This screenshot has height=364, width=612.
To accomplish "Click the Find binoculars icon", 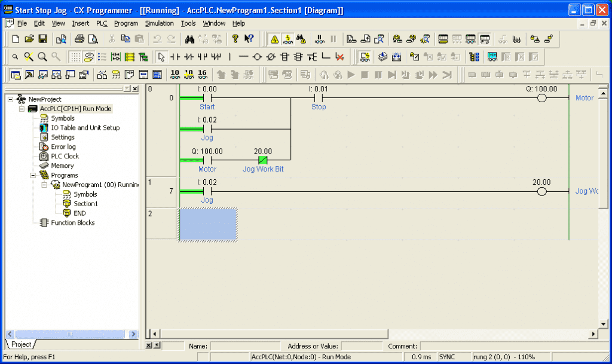I will tap(189, 39).
